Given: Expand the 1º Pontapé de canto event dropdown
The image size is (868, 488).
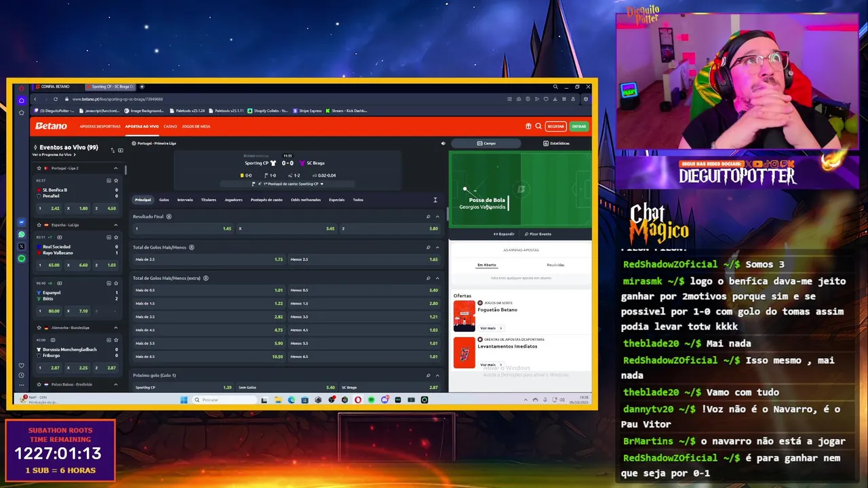Looking at the screenshot, I should coord(322,184).
